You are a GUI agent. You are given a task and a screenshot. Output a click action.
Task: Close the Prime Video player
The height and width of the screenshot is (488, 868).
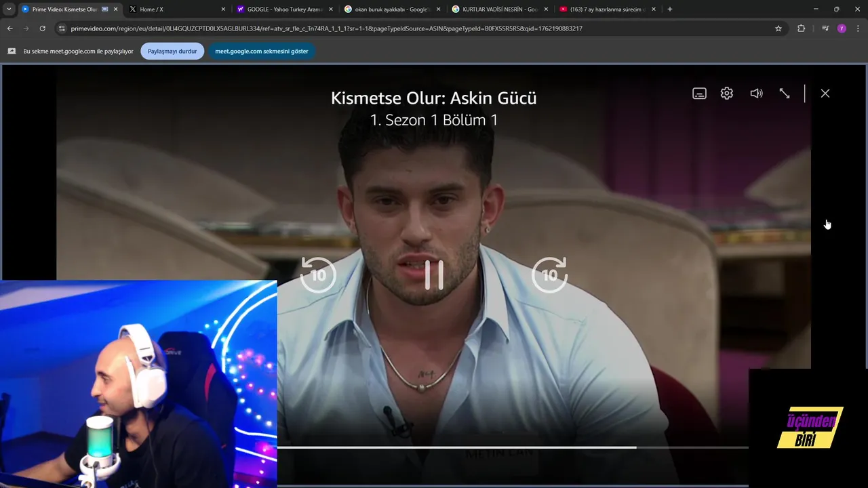pyautogui.click(x=825, y=94)
